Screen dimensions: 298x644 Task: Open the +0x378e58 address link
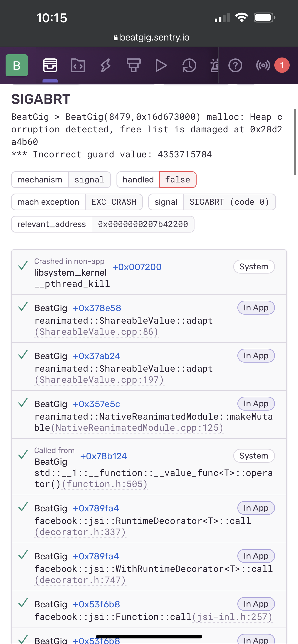(x=97, y=308)
